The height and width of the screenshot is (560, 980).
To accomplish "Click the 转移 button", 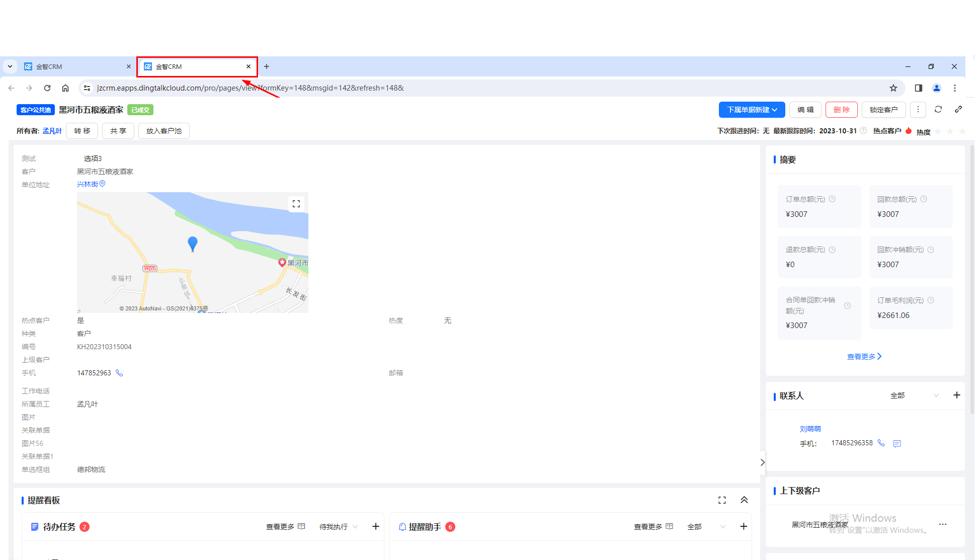I will click(82, 131).
